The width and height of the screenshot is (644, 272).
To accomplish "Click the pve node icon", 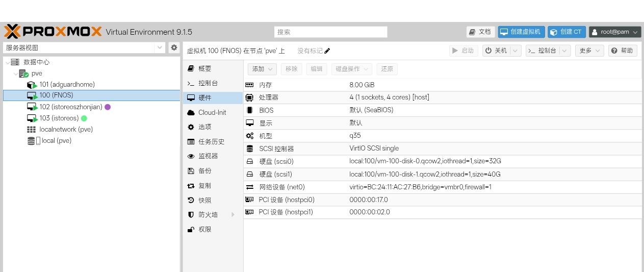I will click(24, 73).
